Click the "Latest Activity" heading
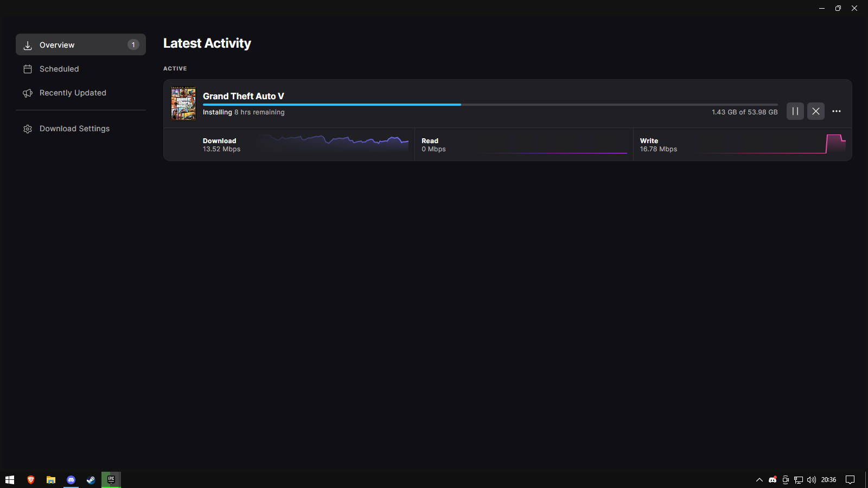This screenshot has width=868, height=488. click(x=207, y=43)
